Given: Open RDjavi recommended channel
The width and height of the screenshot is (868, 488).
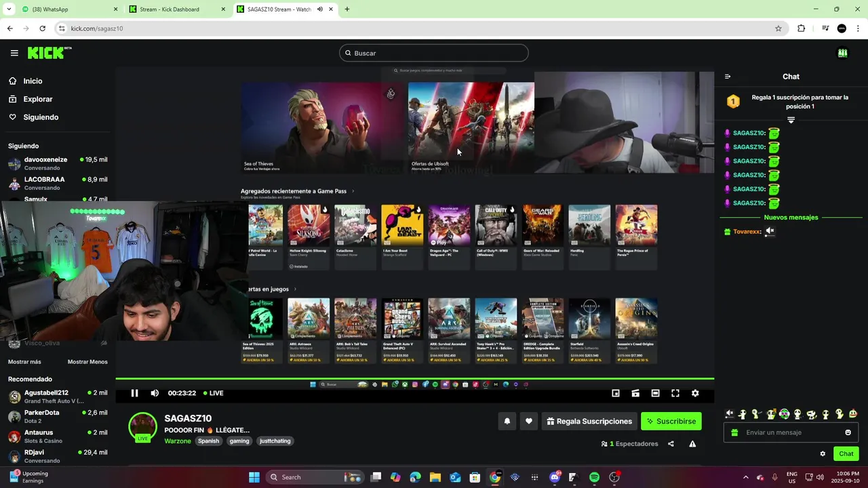Looking at the screenshot, I should click(x=58, y=456).
